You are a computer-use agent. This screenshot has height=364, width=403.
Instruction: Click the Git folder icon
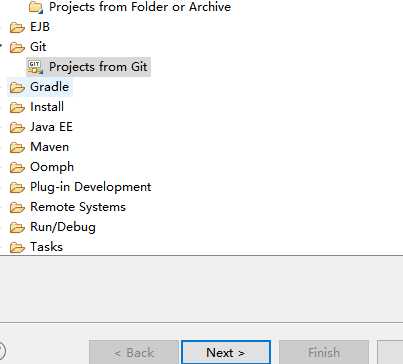tap(17, 47)
